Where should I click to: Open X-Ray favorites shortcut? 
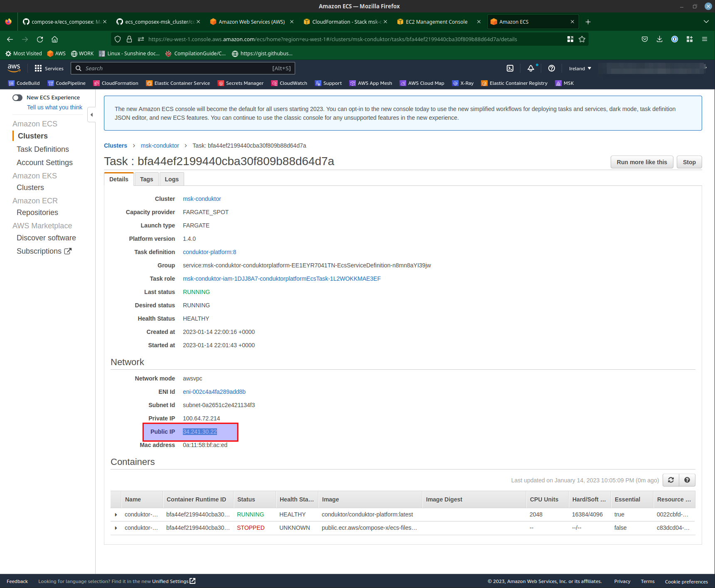pos(463,83)
